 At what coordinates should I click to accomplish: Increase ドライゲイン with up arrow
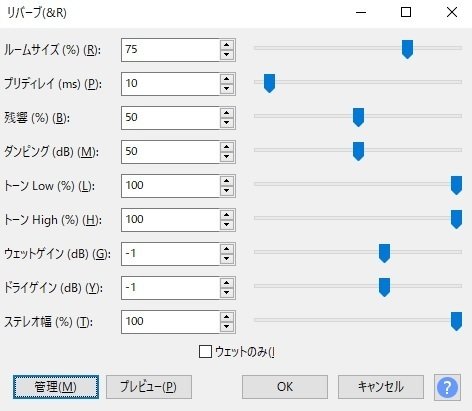click(227, 283)
